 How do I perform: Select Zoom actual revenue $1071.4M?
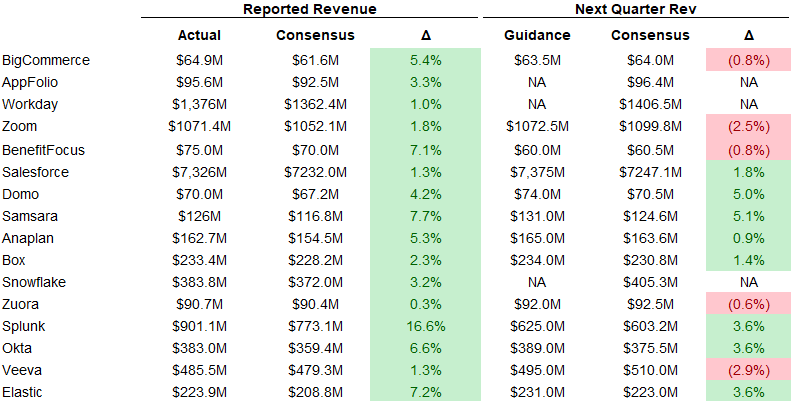pos(199,126)
